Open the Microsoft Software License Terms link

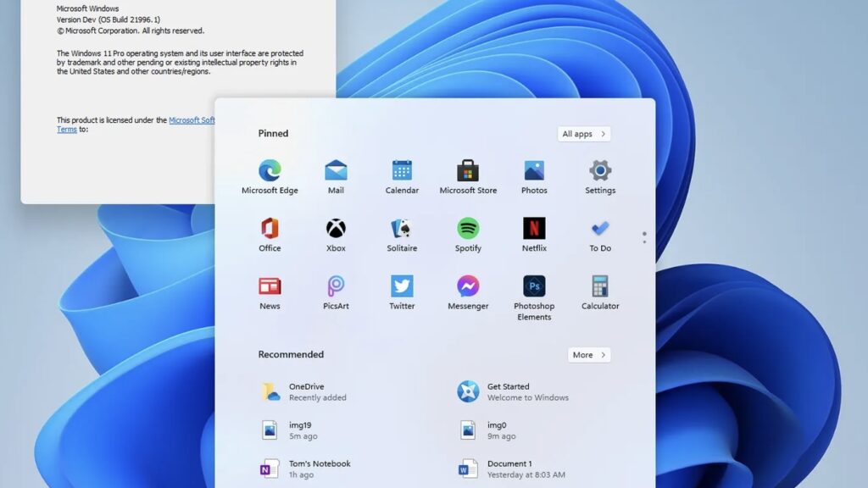click(x=195, y=119)
